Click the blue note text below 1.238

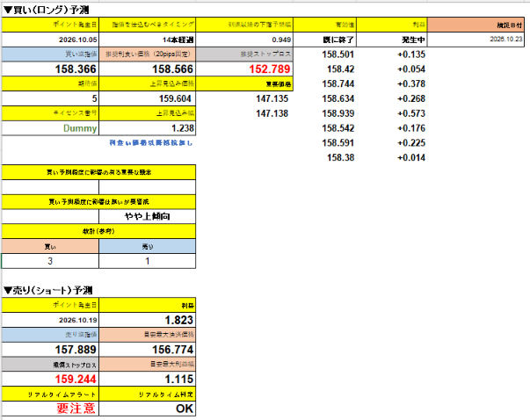(151, 143)
